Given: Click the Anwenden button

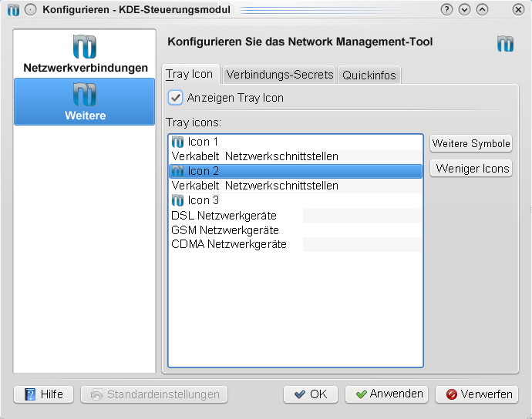Looking at the screenshot, I should (x=389, y=394).
